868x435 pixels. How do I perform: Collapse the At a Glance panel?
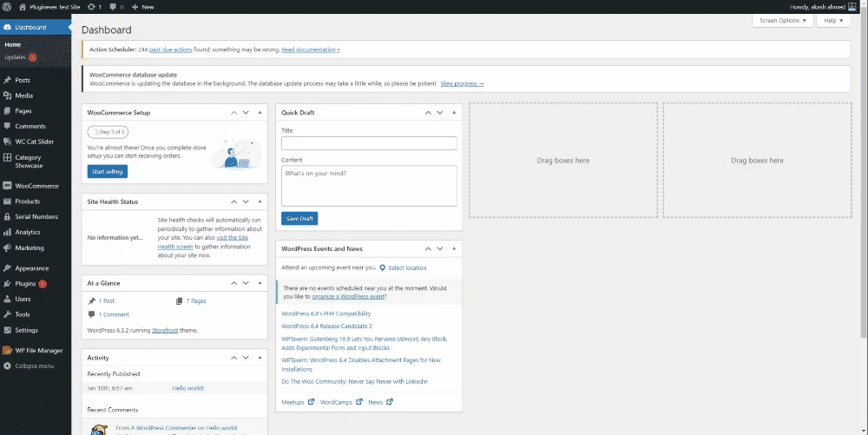coord(260,283)
